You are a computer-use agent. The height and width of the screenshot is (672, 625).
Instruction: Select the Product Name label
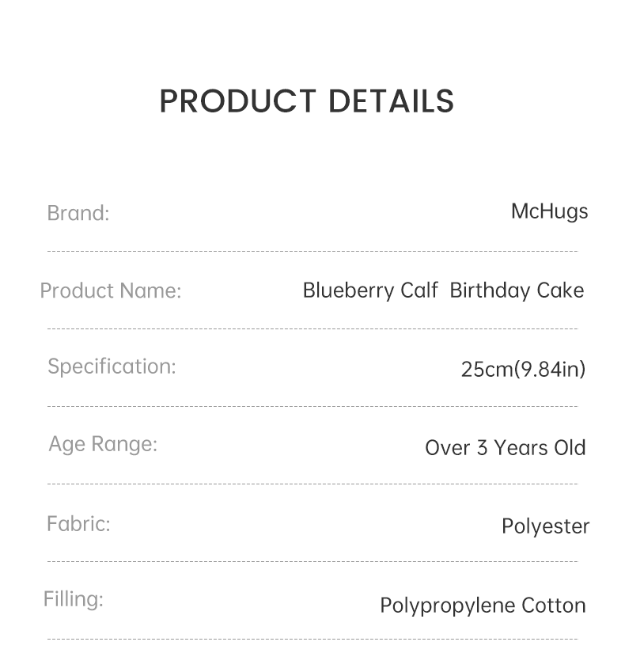pos(111,290)
